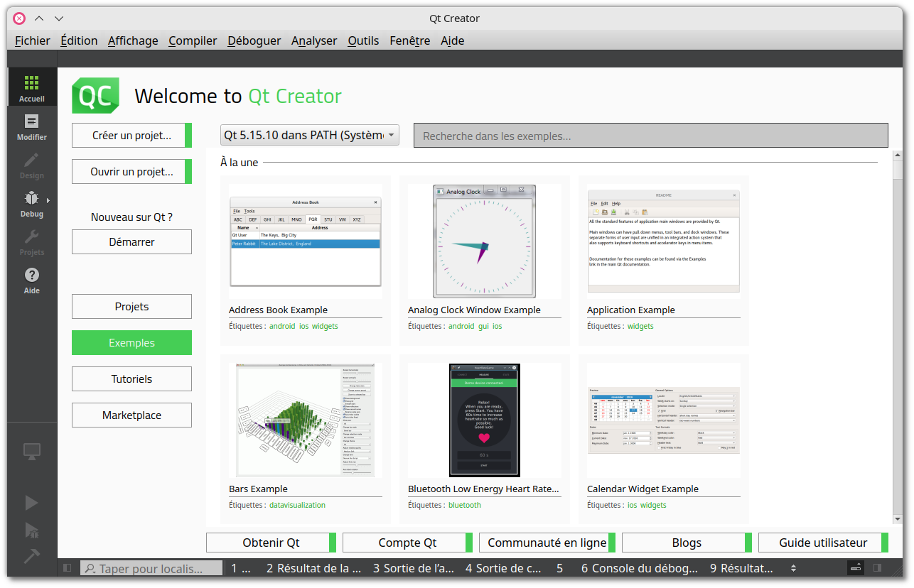The width and height of the screenshot is (914, 588).
Task: Toggle progress details button in status bar
Action: coord(856,568)
